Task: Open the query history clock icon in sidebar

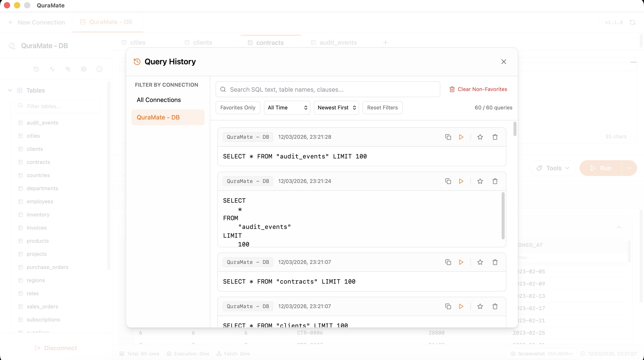Action: (36, 69)
